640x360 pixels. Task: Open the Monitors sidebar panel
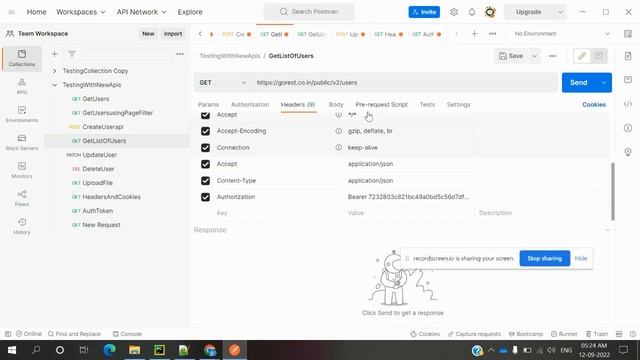(x=22, y=170)
